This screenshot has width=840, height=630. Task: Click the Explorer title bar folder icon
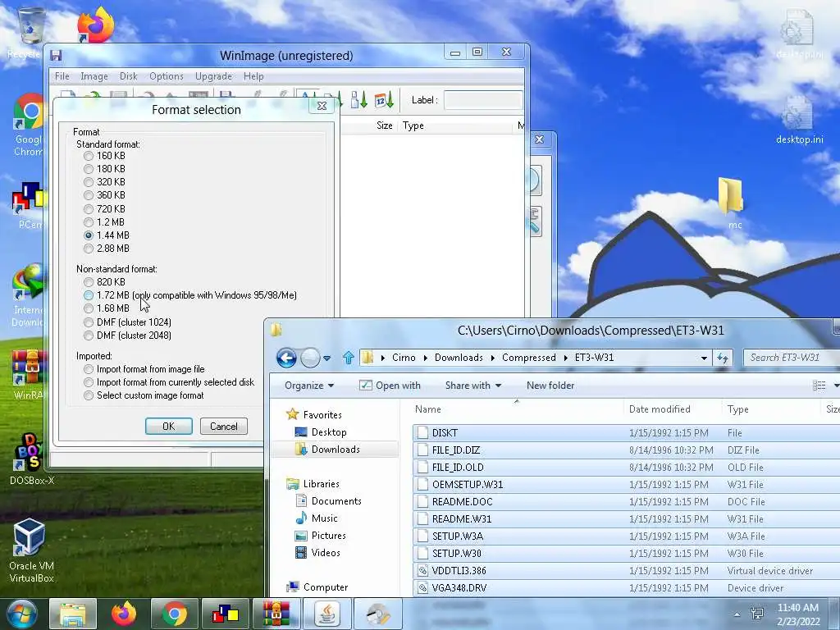tap(276, 330)
